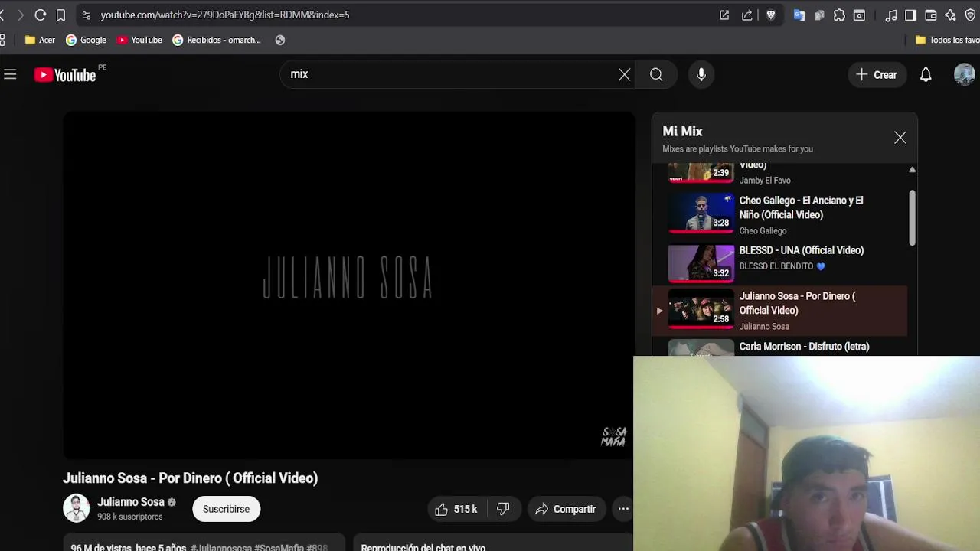Toggle the browser sidebar panel

point(911,15)
